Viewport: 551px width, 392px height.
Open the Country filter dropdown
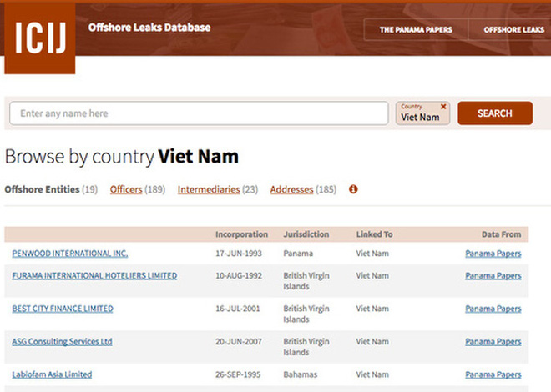[x=420, y=117]
